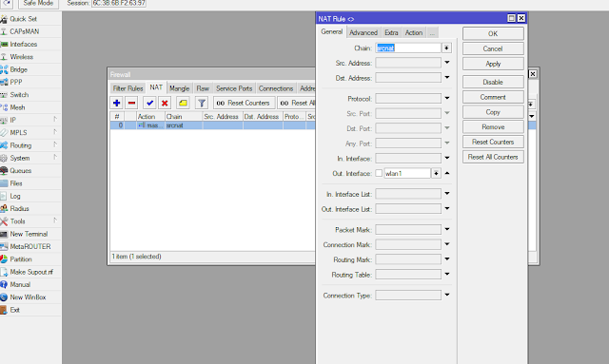Viewport: 609px width, 364px height.
Task: Open the Chain dropdown list
Action: pos(446,48)
